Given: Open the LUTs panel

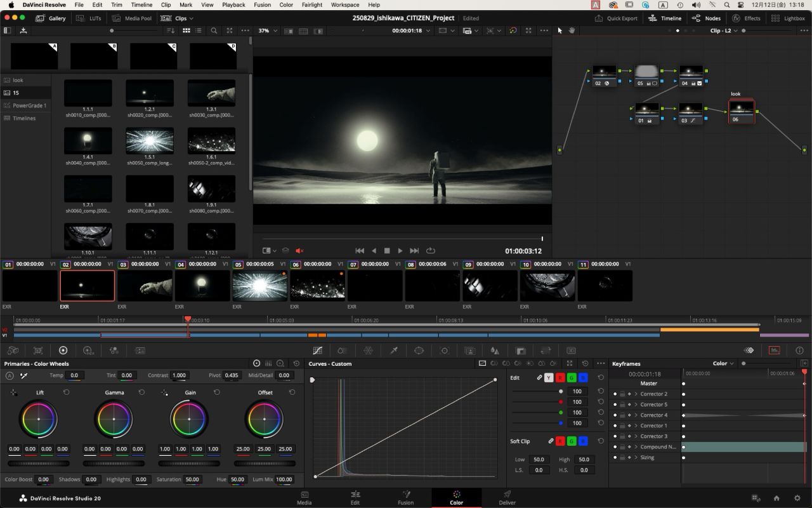Looking at the screenshot, I should (89, 18).
